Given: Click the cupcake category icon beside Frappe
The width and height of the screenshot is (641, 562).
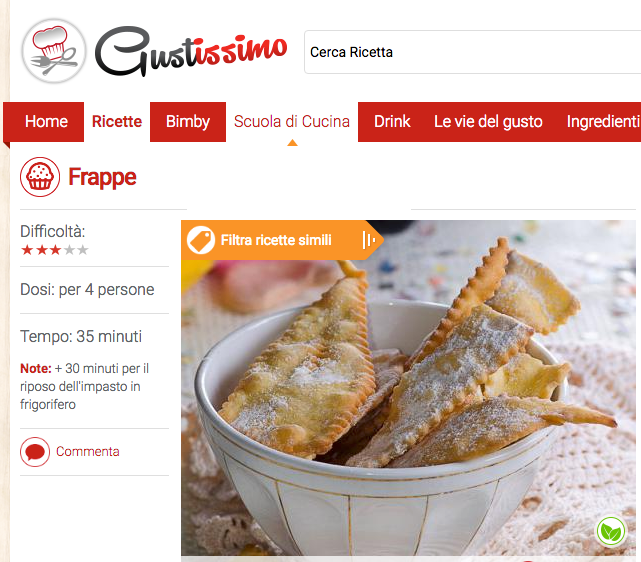Looking at the screenshot, I should click(40, 177).
